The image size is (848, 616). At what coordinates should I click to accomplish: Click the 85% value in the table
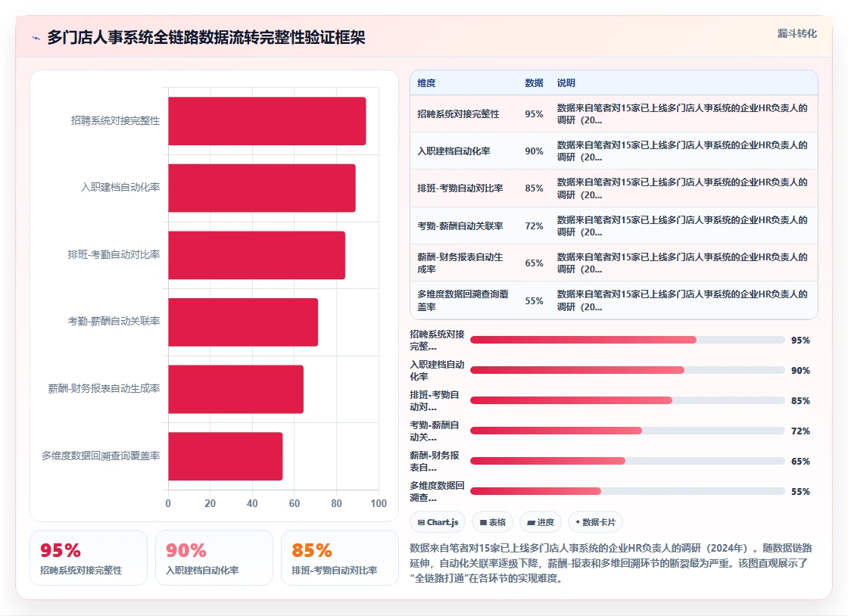[x=534, y=188]
